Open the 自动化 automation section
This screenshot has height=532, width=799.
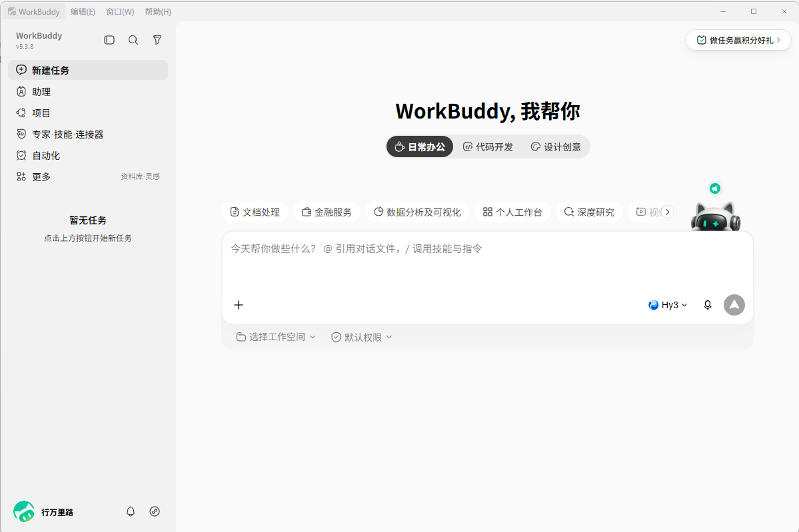coord(88,155)
